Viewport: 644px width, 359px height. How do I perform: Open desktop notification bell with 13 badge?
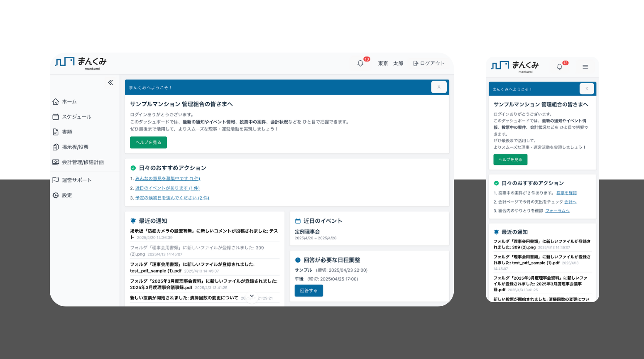[x=360, y=64]
